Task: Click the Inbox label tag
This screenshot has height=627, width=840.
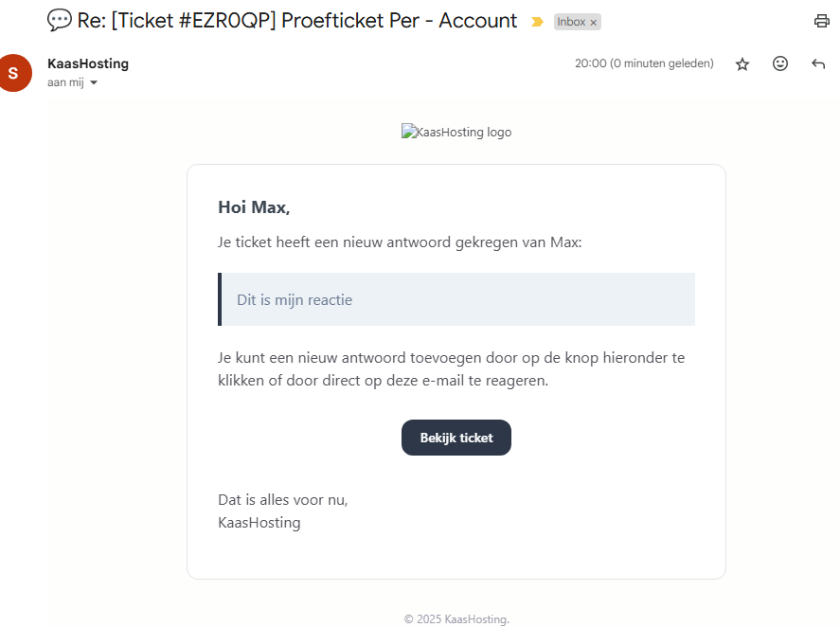Action: 571,22
